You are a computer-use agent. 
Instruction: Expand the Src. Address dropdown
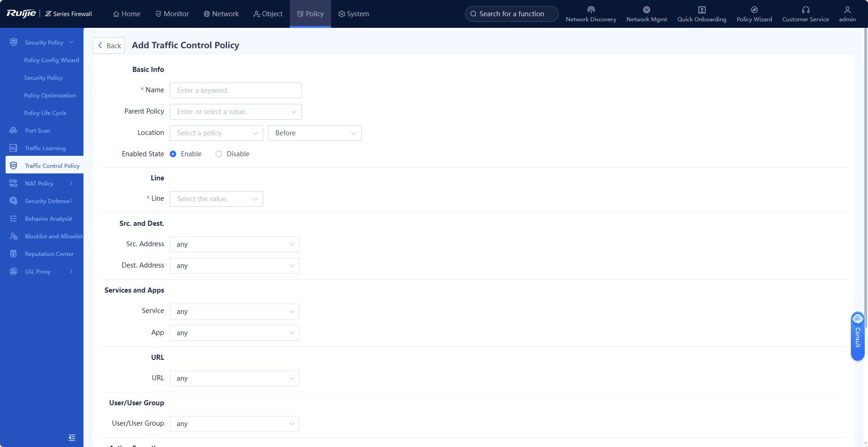point(235,244)
